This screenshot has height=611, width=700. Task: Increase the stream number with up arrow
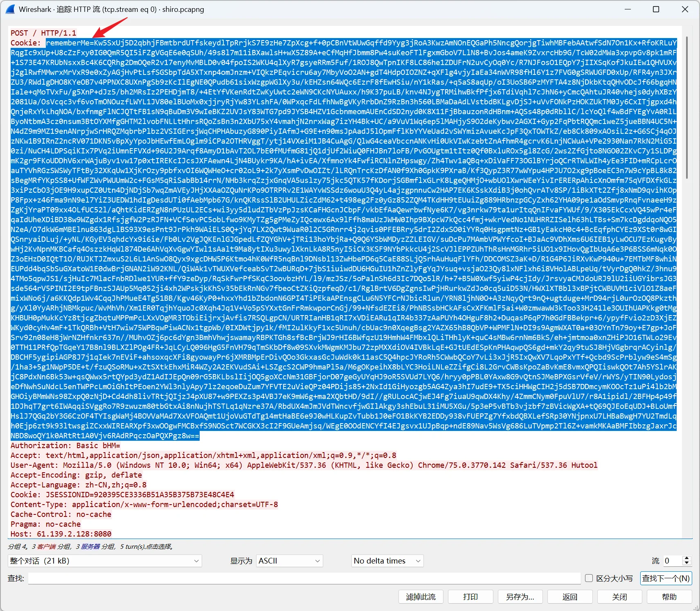[687, 558]
